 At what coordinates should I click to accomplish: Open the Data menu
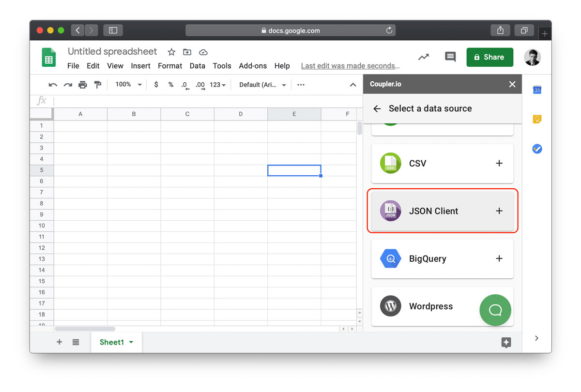point(198,66)
